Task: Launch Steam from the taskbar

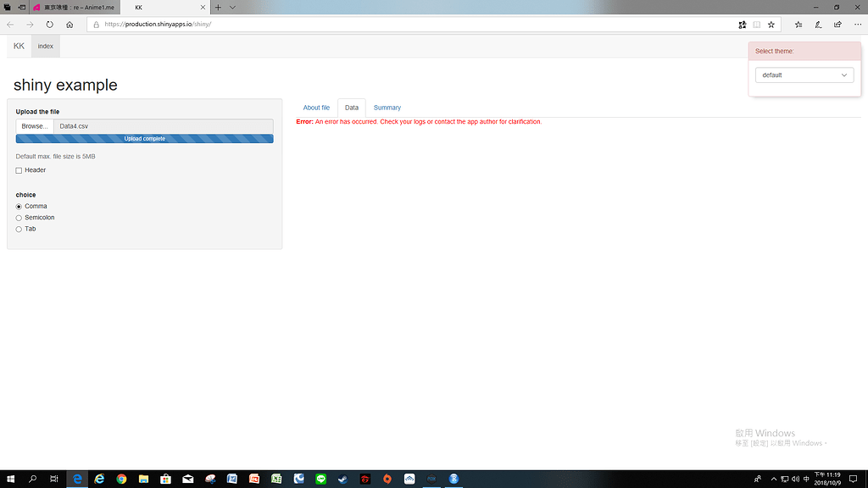Action: click(x=342, y=479)
